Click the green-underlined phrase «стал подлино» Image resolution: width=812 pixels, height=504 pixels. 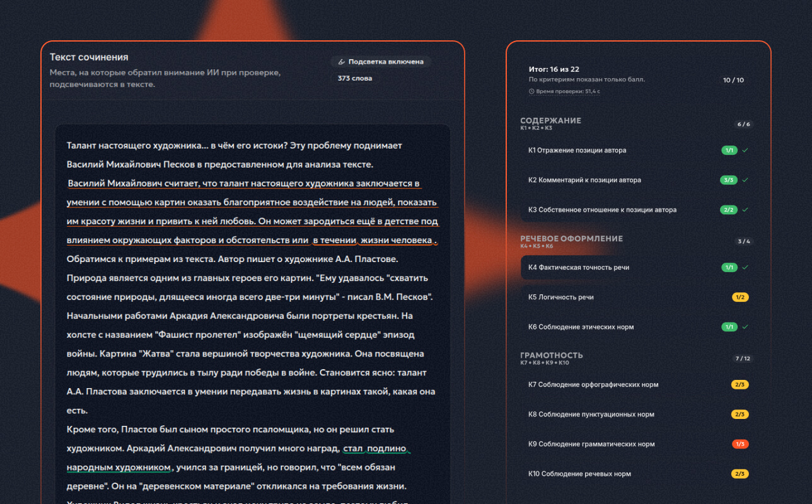coord(376,449)
